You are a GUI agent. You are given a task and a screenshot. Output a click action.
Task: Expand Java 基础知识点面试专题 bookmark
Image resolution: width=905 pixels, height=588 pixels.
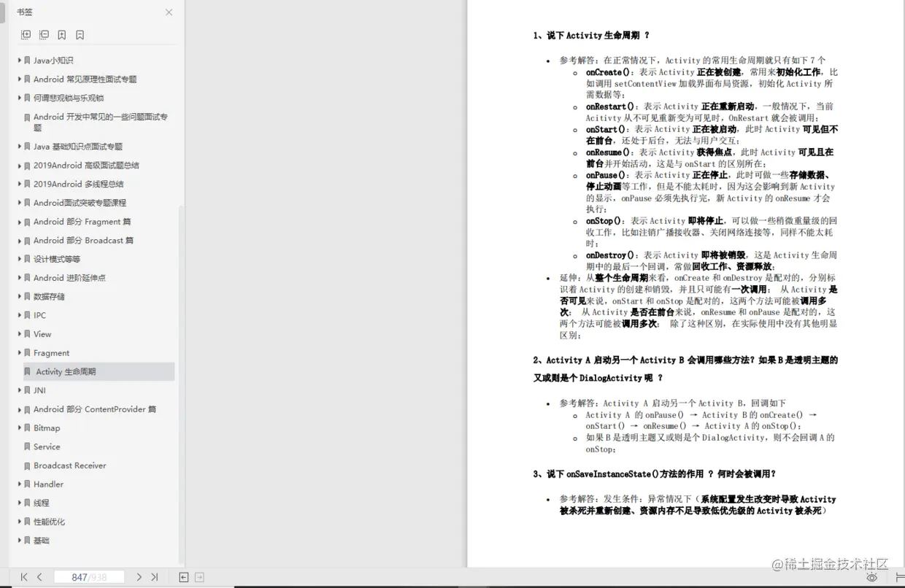tap(20, 147)
